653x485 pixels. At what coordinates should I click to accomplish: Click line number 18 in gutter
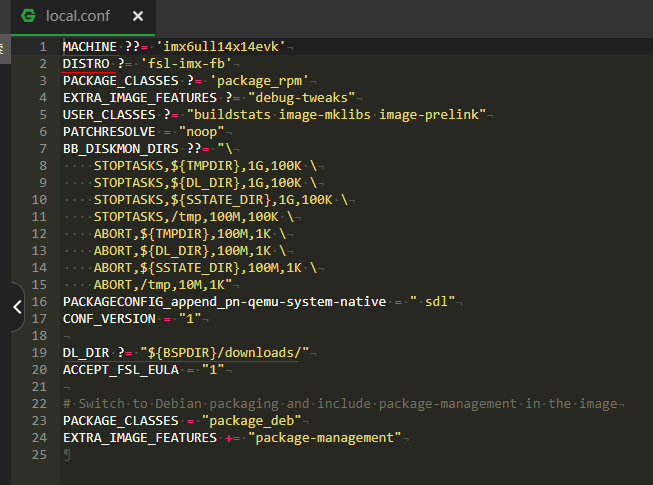pyautogui.click(x=39, y=336)
